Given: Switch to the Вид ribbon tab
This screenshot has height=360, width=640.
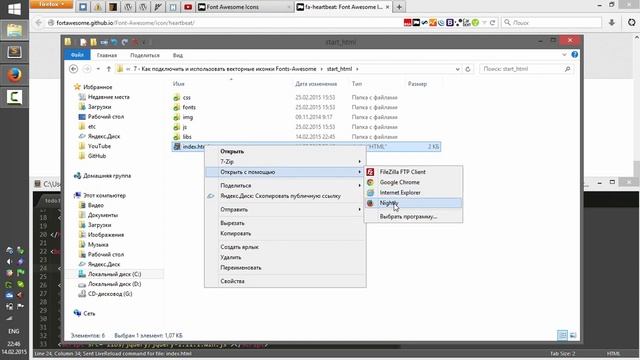Looking at the screenshot, I should point(178,55).
